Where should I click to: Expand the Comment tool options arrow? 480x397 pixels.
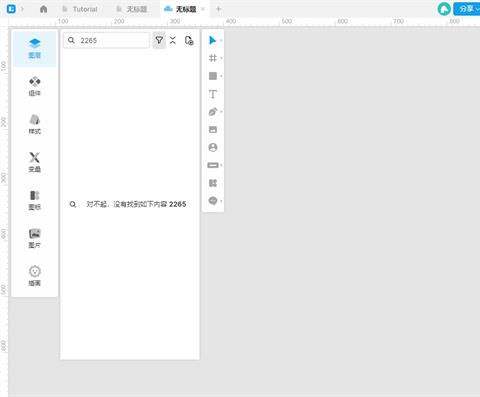tap(221, 201)
